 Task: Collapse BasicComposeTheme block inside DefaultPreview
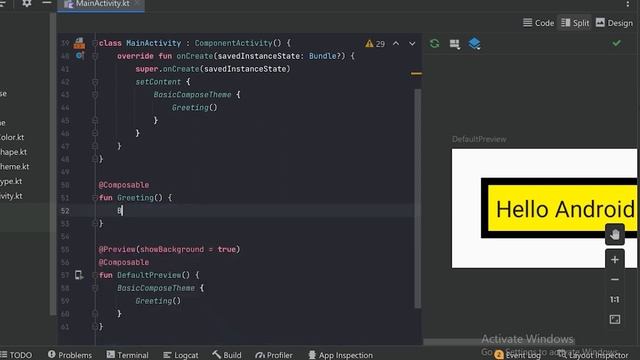[95, 288]
